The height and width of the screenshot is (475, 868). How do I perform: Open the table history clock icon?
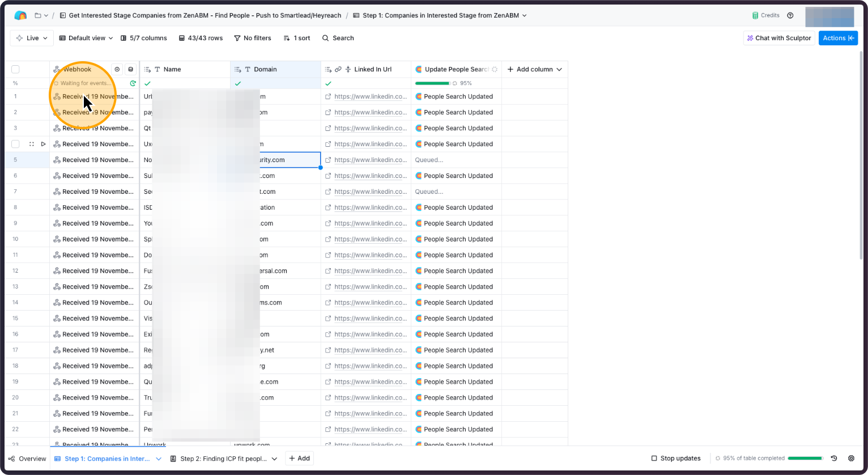pyautogui.click(x=834, y=459)
